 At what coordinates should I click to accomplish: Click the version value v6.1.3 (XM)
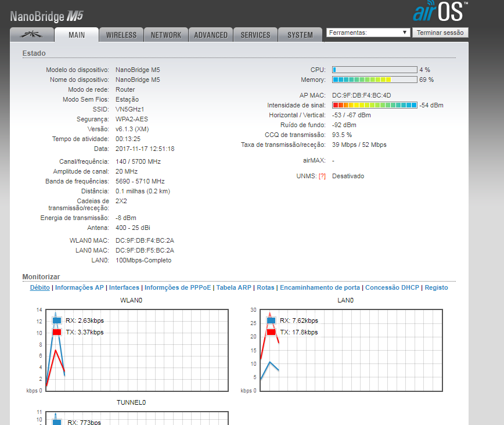click(x=132, y=129)
